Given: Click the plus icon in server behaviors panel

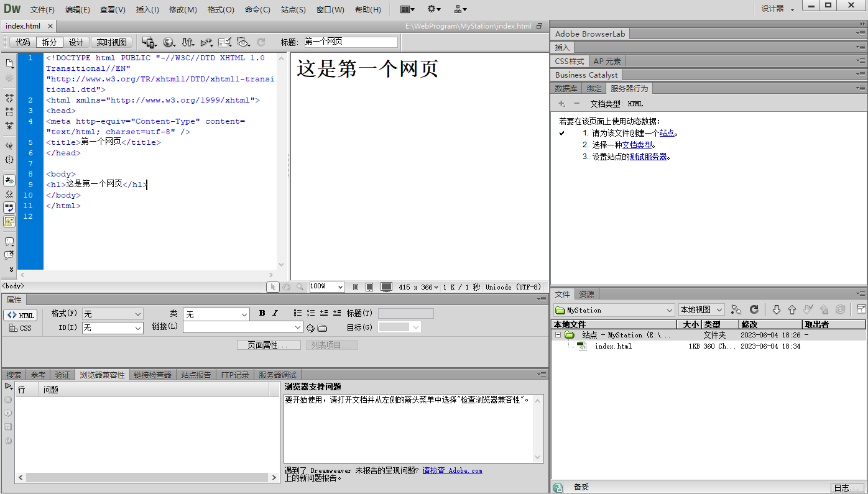Looking at the screenshot, I should (561, 104).
